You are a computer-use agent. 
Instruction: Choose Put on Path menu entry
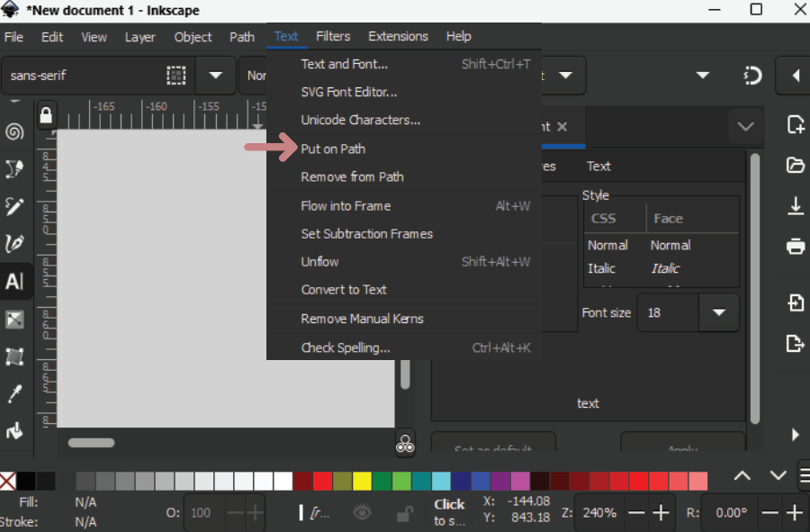point(333,149)
